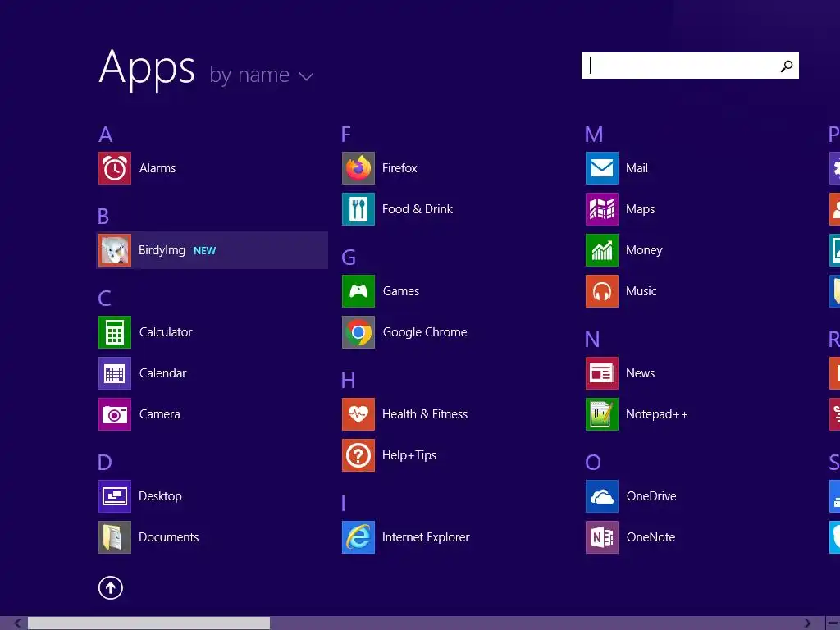
Task: Click the 'Alarms' label
Action: coord(157,168)
